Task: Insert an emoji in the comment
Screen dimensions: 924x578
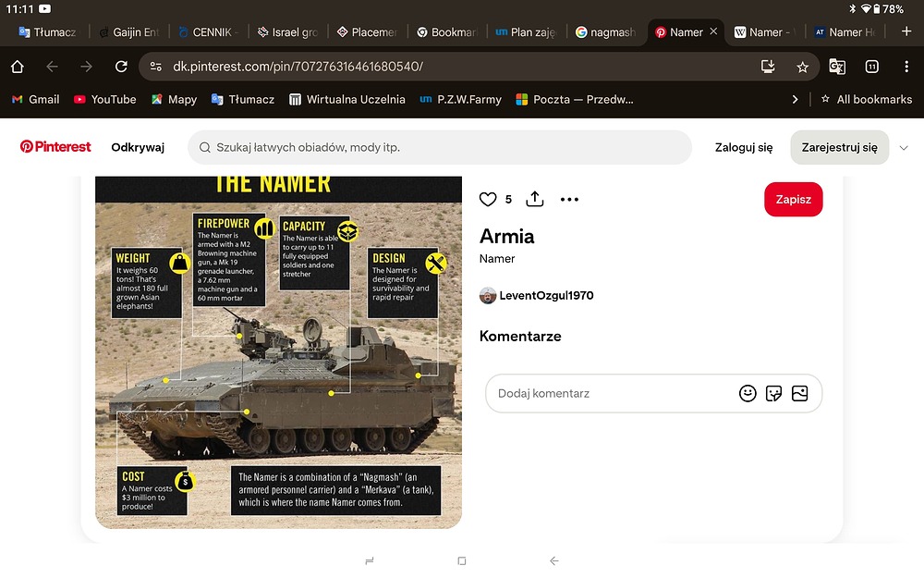Action: coord(748,393)
